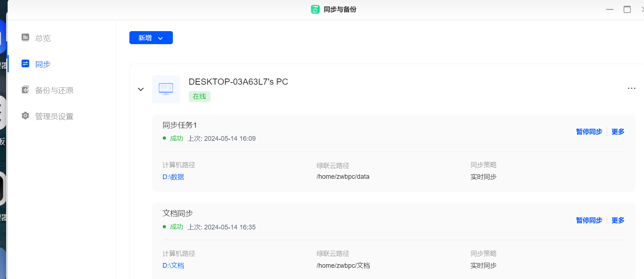The height and width of the screenshot is (279, 644).
Task: Click 成功 status at 16:35 sync
Action: [x=176, y=227]
